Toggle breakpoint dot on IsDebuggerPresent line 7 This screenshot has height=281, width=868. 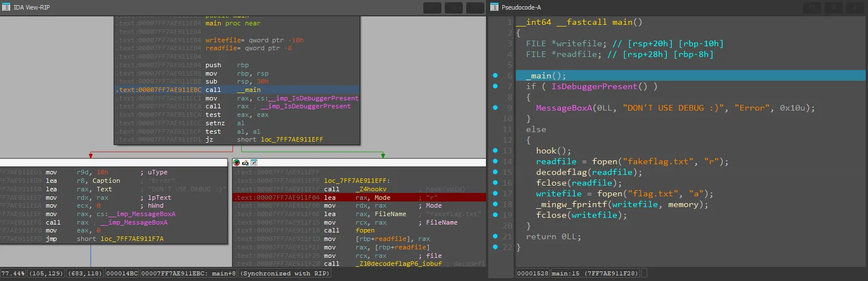tap(495, 86)
